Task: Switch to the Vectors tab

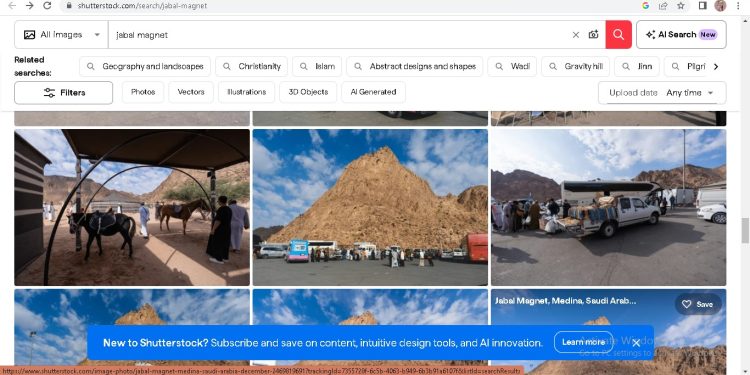Action: [191, 92]
